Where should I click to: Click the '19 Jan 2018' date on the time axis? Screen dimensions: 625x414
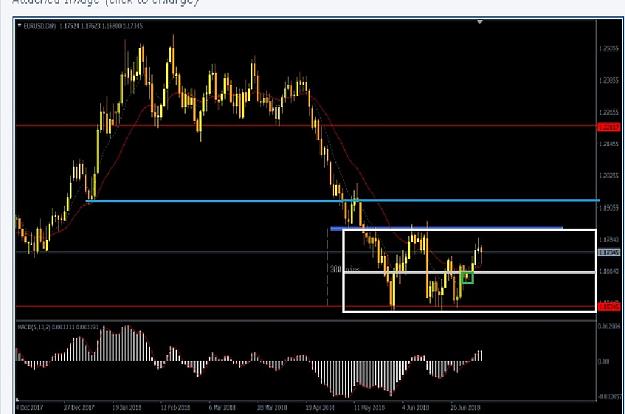point(127,408)
